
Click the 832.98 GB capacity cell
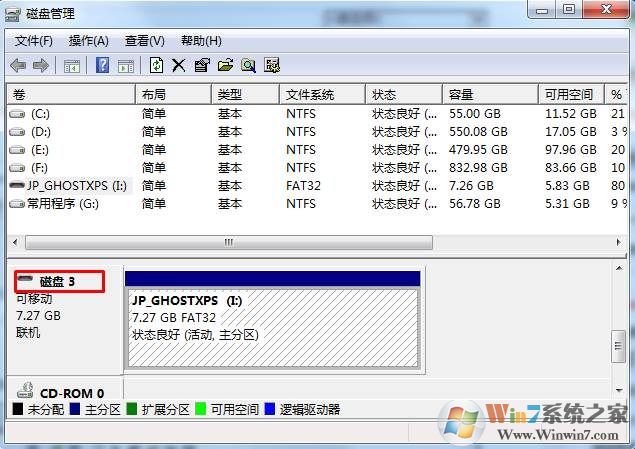coord(478,168)
